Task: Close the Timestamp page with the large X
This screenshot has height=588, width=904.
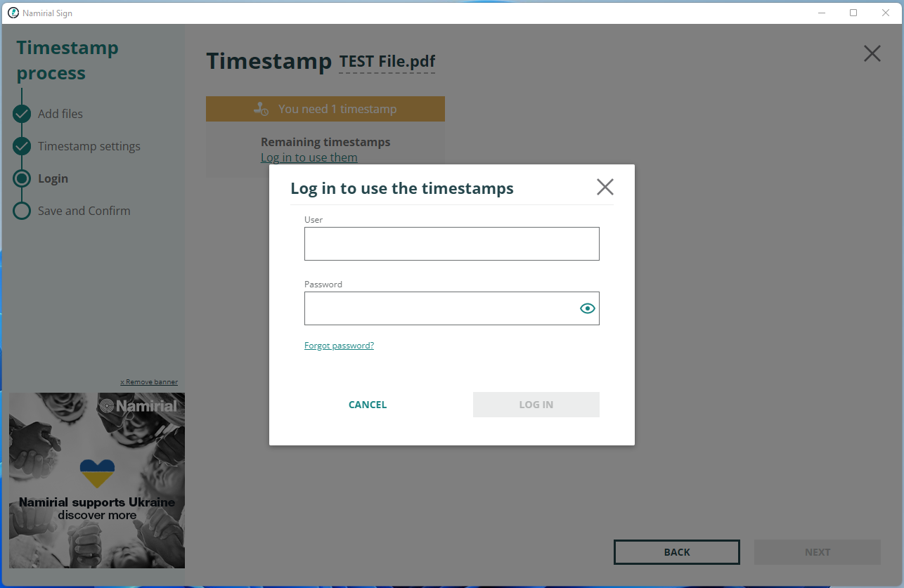Action: click(872, 53)
